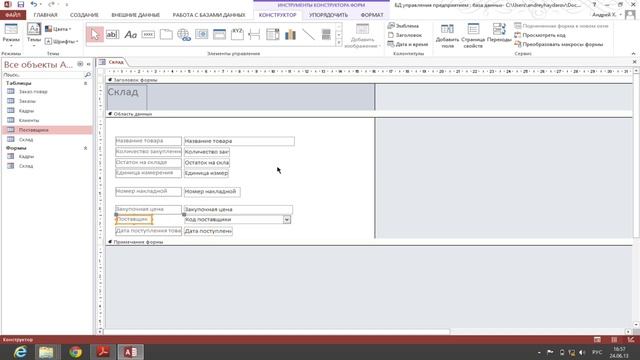
Task: Click the navigation pane search field
Action: click(x=43, y=75)
